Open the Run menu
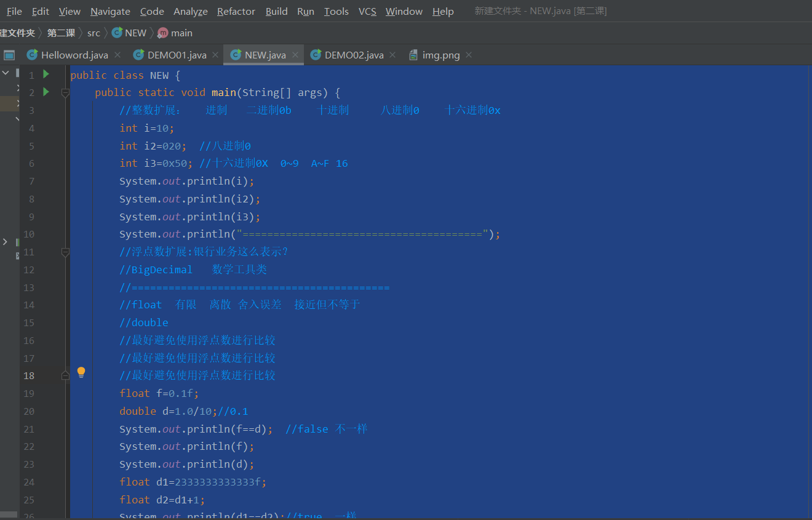This screenshot has height=520, width=812. pos(306,11)
